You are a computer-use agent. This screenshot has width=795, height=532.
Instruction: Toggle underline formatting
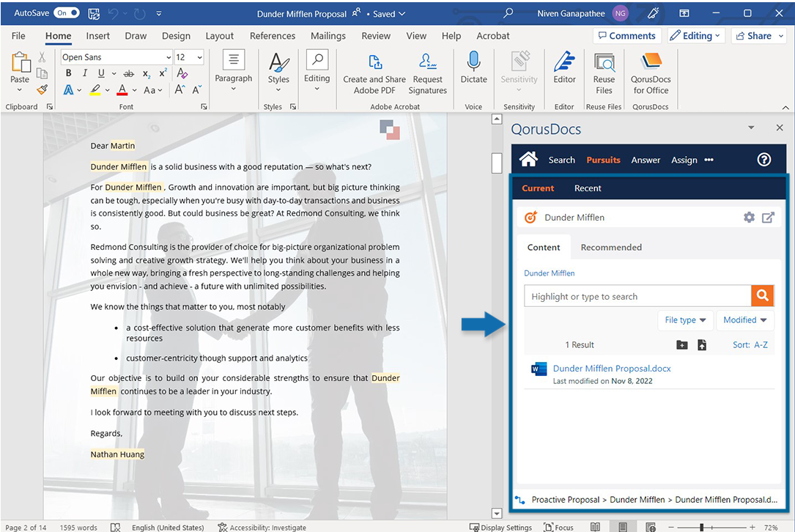click(x=101, y=73)
